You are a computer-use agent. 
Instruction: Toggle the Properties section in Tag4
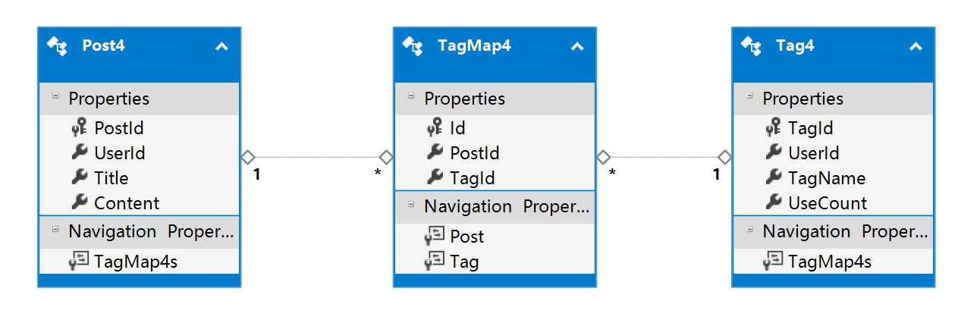pyautogui.click(x=749, y=98)
